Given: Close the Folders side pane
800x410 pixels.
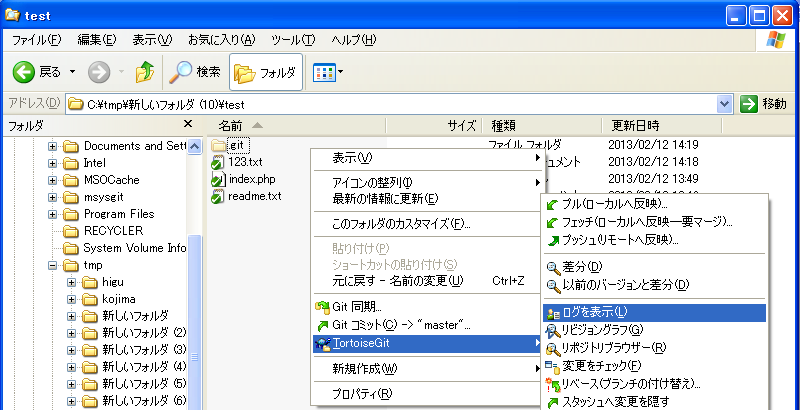Looking at the screenshot, I should tap(188, 125).
